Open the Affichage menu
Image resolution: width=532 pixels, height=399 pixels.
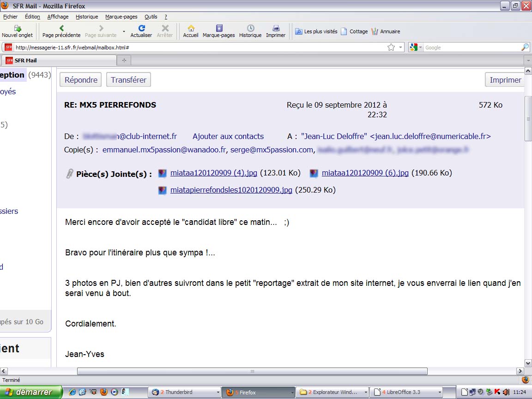tap(58, 17)
